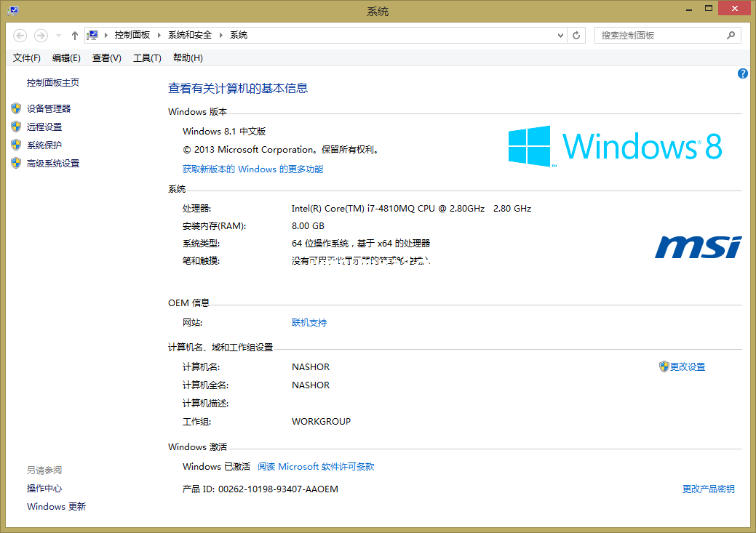Click the Windows 8.1 中文版 text

[224, 132]
